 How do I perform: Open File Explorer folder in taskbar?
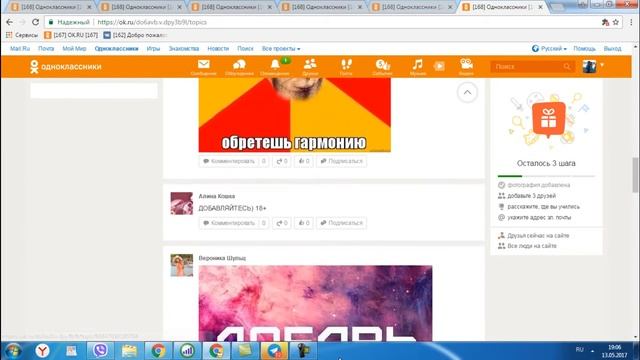click(x=129, y=351)
